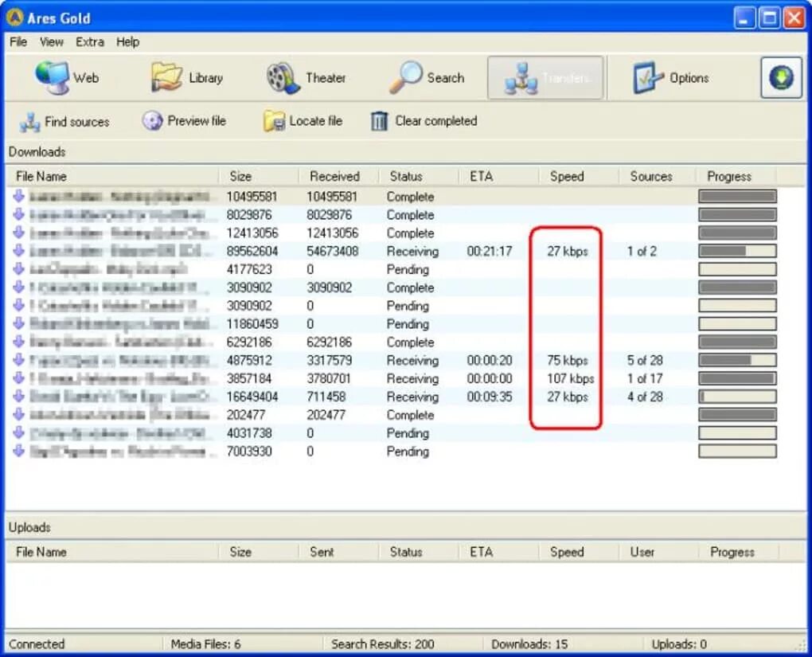Select the size value 4031738
812x657 pixels.
(x=249, y=433)
